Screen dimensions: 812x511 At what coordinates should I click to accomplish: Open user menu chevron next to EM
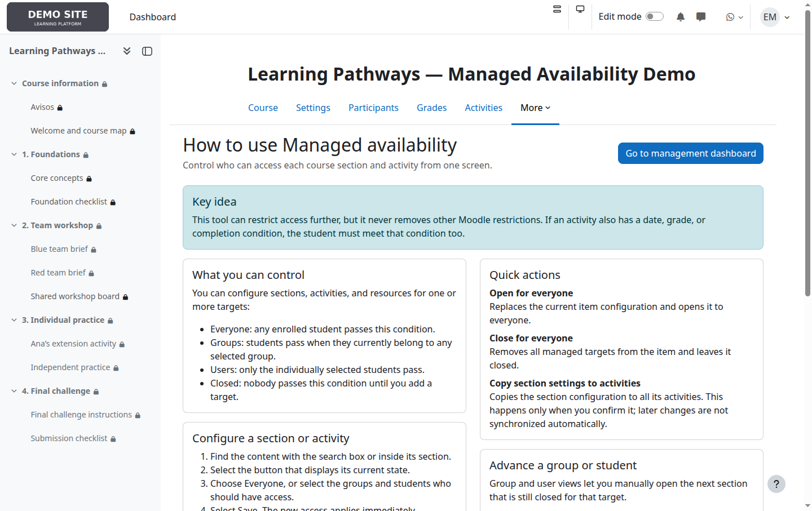787,17
